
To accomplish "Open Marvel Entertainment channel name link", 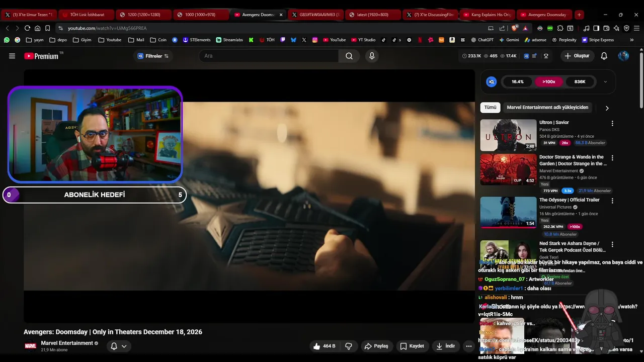I will coord(67,343).
